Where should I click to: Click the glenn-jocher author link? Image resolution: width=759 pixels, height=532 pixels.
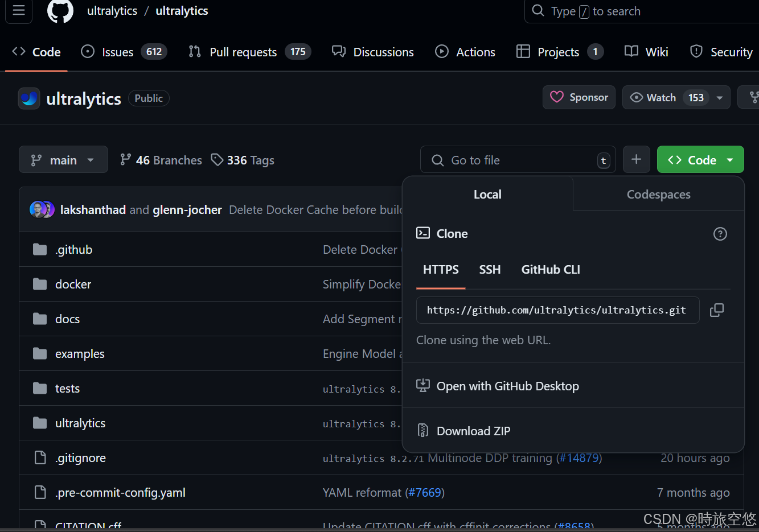coord(187,209)
